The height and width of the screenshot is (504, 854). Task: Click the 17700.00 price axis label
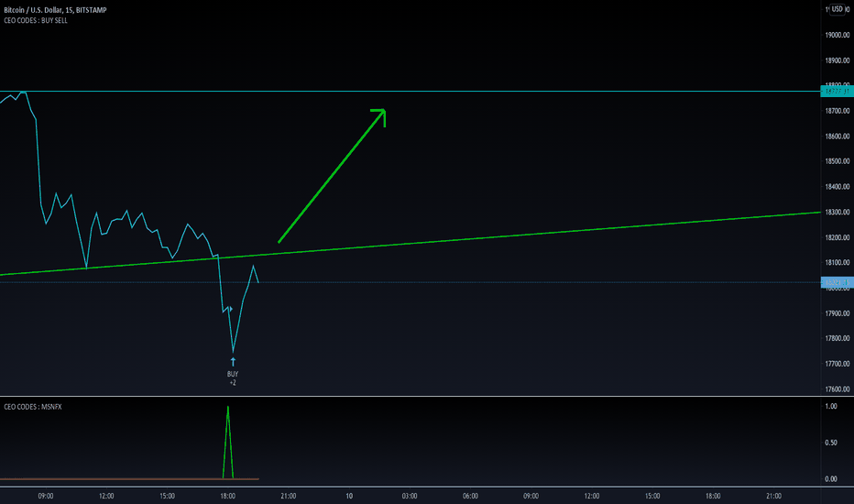click(x=838, y=364)
